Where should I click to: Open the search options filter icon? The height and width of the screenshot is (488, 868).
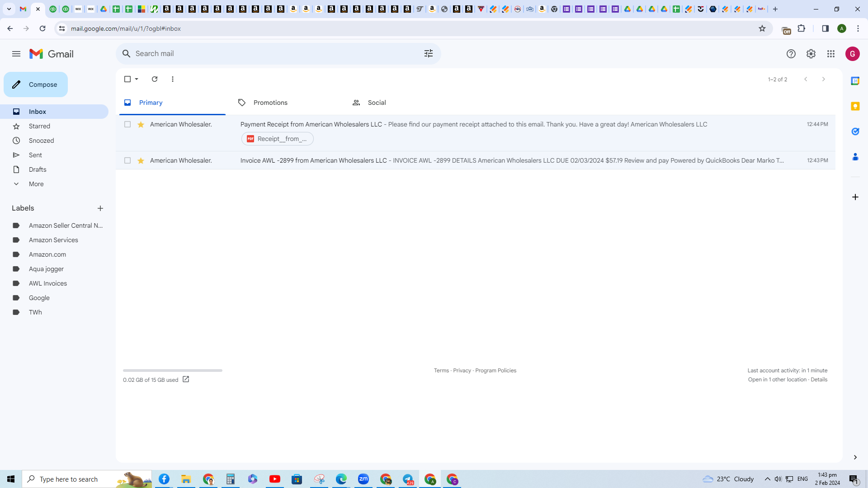[429, 54]
